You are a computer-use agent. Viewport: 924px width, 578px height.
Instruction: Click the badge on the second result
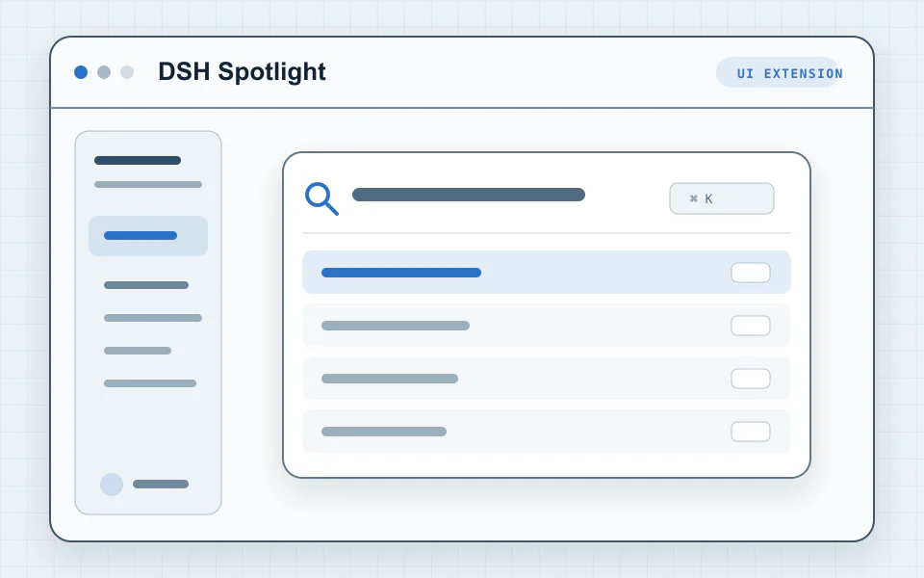pos(751,326)
